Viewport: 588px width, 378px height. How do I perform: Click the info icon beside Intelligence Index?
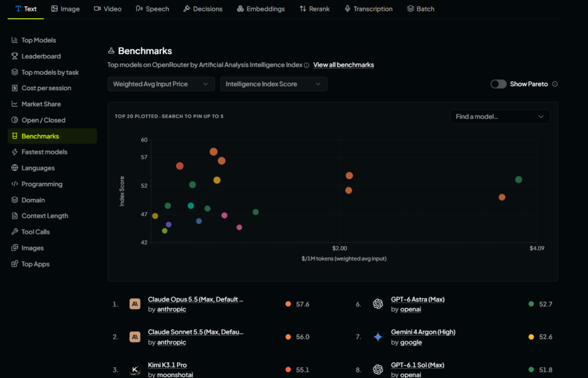pyautogui.click(x=307, y=65)
